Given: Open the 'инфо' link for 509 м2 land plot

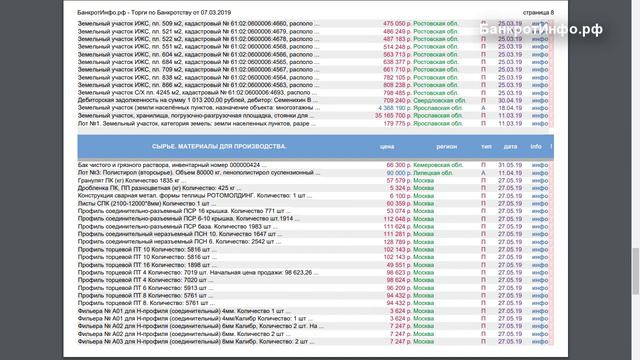Looking at the screenshot, I should 540,24.
